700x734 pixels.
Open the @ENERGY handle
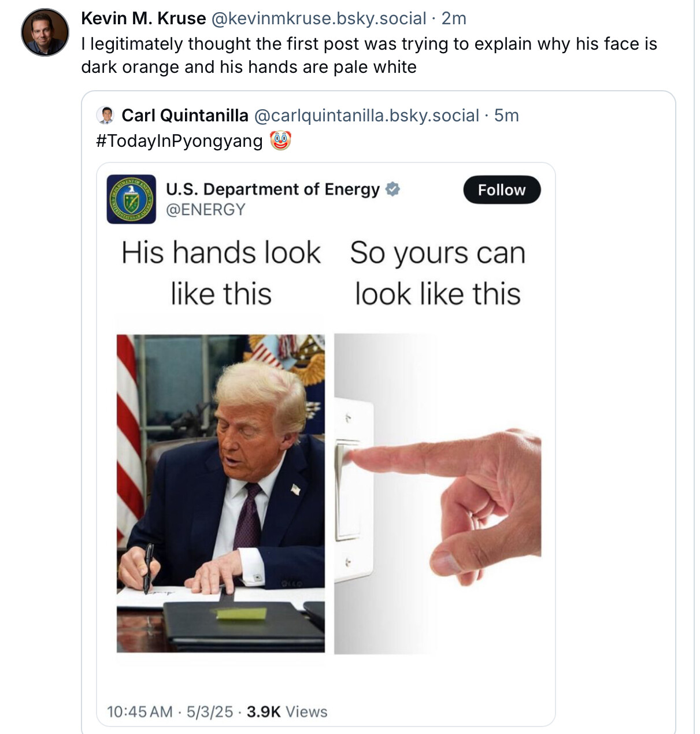(206, 210)
